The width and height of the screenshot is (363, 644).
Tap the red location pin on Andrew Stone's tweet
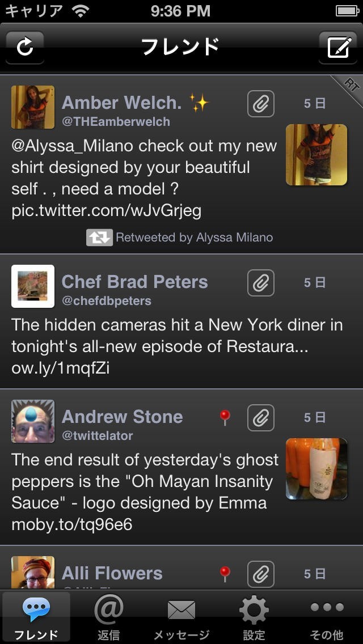coord(225,418)
